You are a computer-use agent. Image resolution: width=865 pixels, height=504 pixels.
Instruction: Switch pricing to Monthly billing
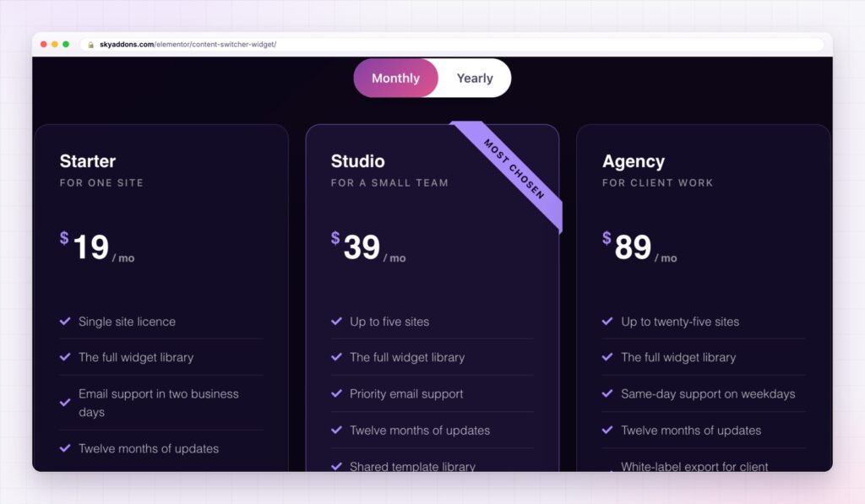[395, 79]
